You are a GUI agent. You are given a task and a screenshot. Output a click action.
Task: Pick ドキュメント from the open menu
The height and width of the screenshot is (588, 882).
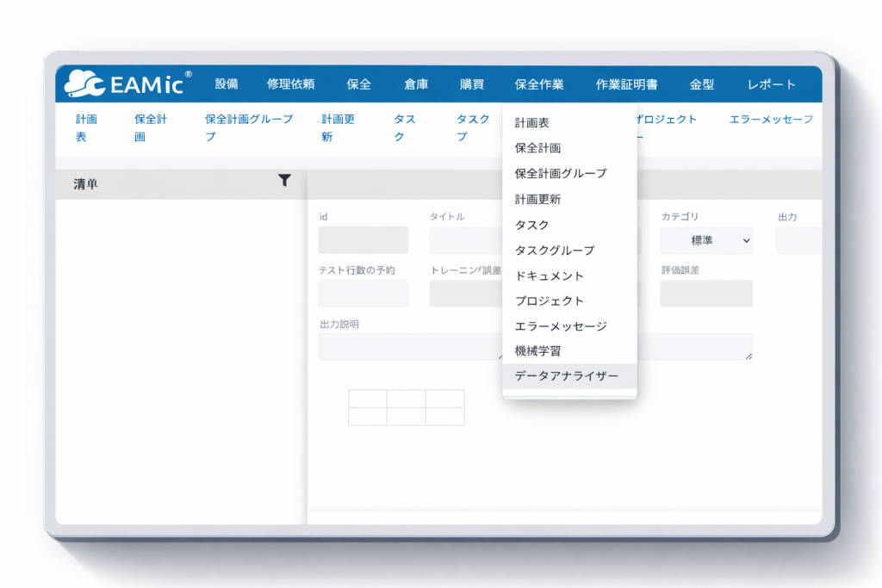coord(549,275)
